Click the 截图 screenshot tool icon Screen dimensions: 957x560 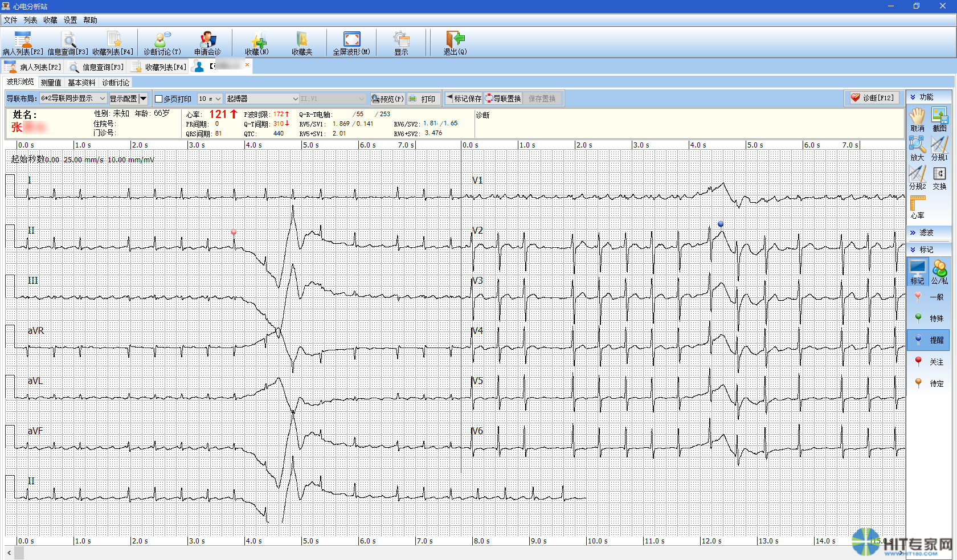[x=939, y=117]
